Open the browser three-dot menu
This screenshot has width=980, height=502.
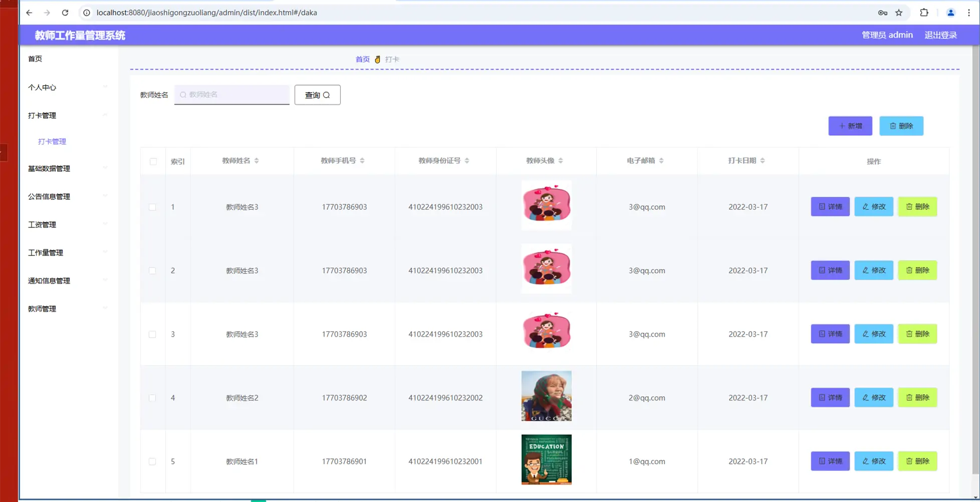[969, 13]
